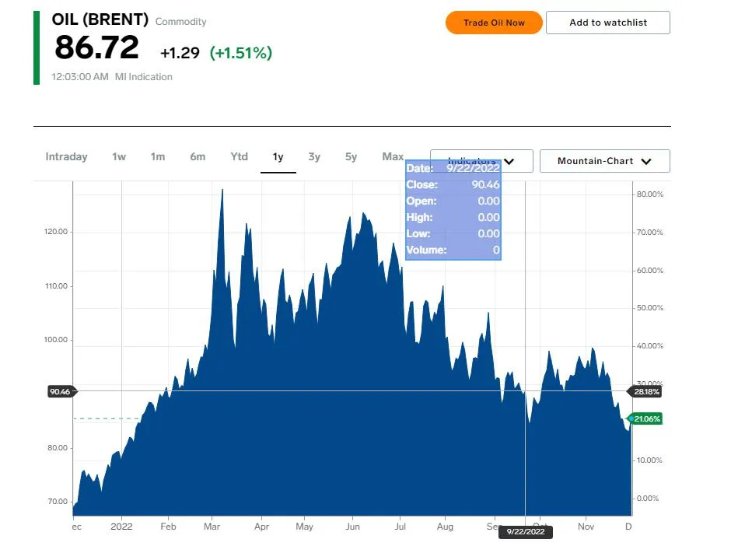Click the 90.46 crosshair price label

coord(60,391)
